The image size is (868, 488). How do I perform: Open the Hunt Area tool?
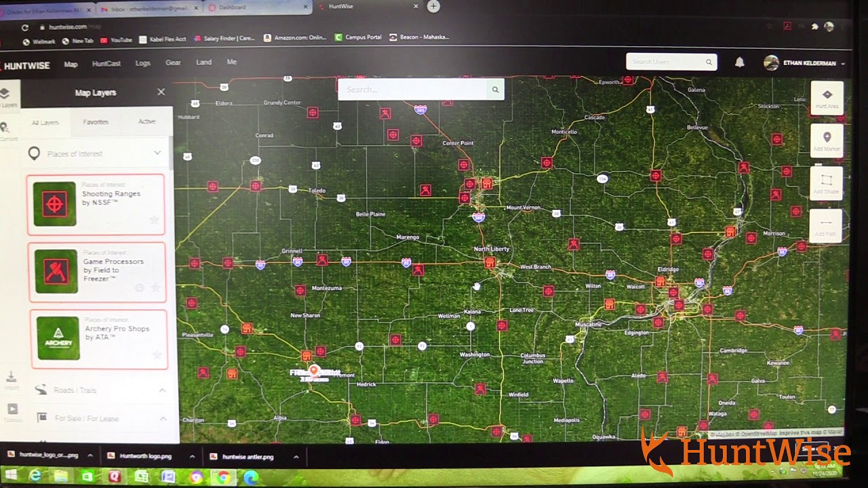[x=827, y=98]
